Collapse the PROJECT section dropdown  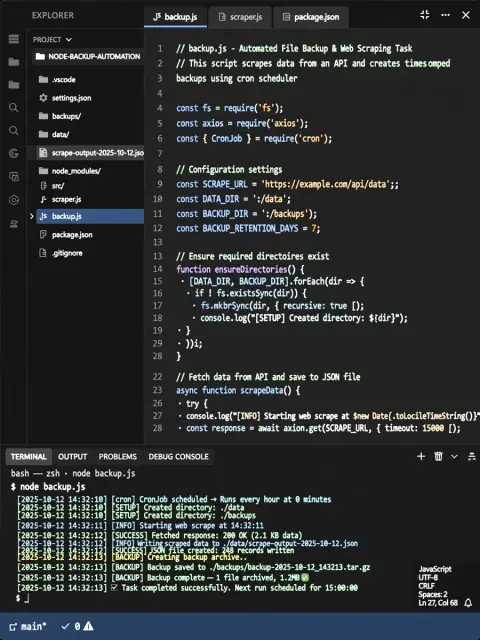coord(52,40)
